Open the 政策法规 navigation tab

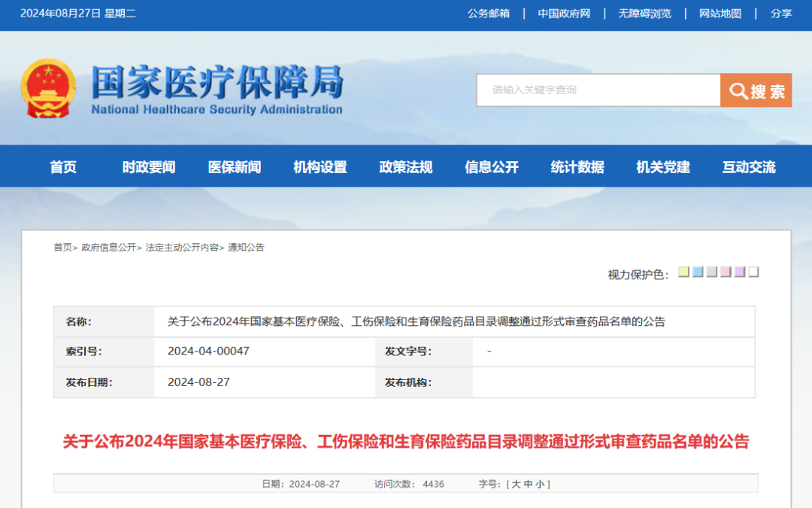[x=406, y=167]
